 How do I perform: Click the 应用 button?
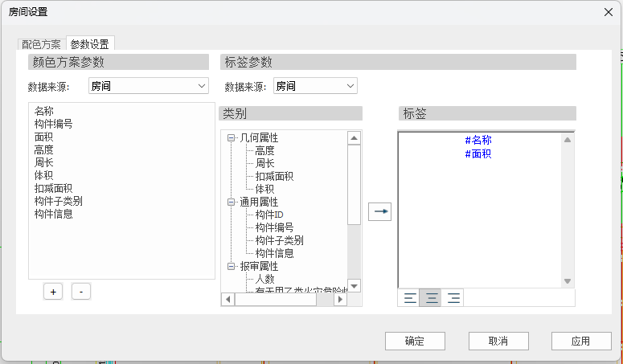581,341
